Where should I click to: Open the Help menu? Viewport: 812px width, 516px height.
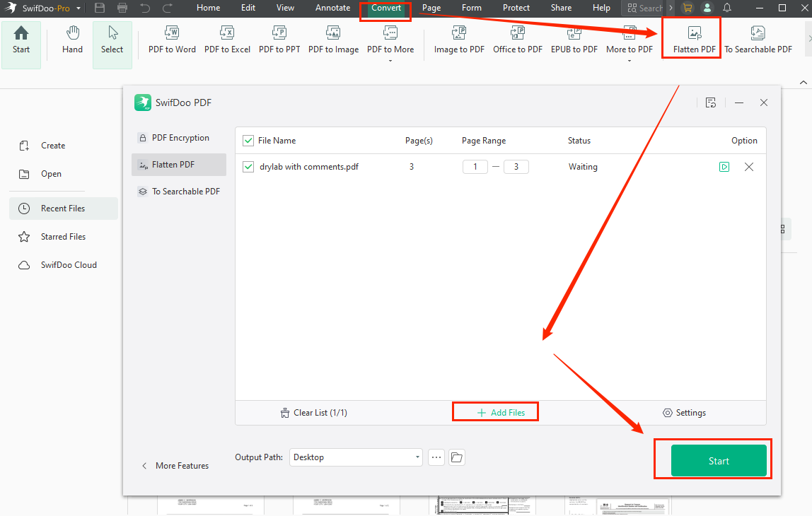click(601, 8)
